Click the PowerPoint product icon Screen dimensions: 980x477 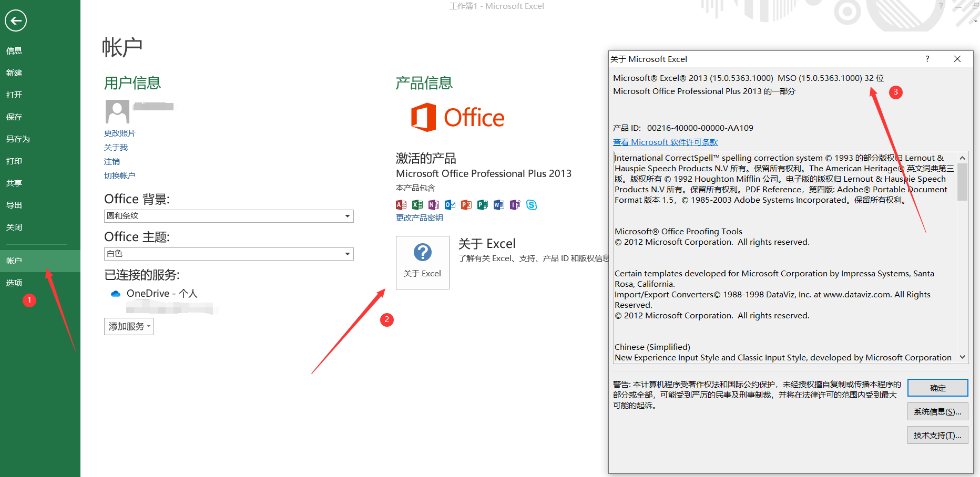click(466, 205)
